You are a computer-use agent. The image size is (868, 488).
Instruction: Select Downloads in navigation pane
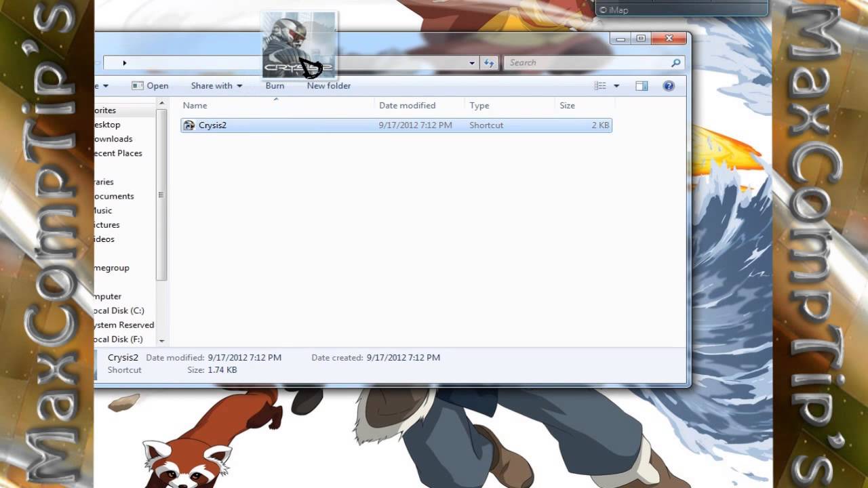[x=113, y=139]
